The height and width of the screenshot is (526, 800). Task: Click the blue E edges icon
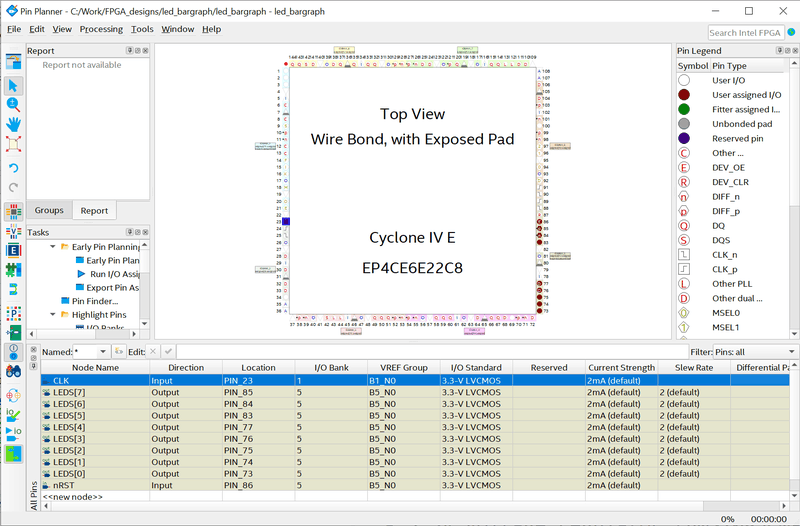pyautogui.click(x=13, y=250)
